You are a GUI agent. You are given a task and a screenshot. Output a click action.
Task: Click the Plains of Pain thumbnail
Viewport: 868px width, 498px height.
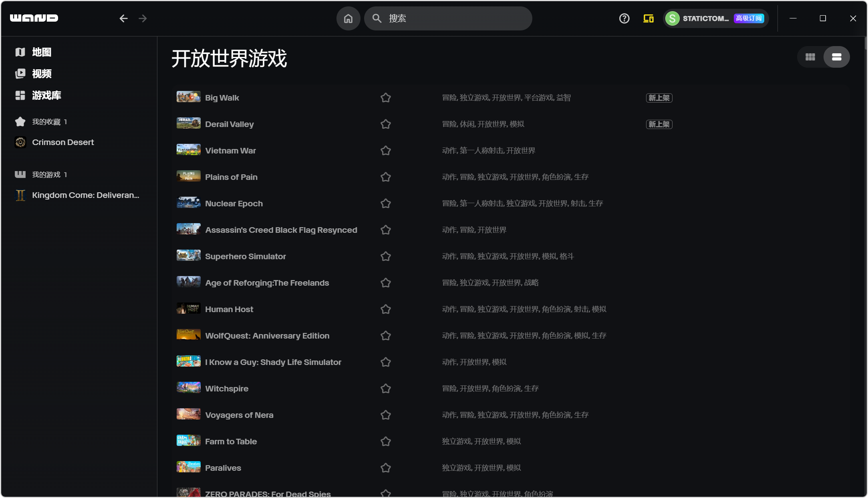click(x=189, y=177)
